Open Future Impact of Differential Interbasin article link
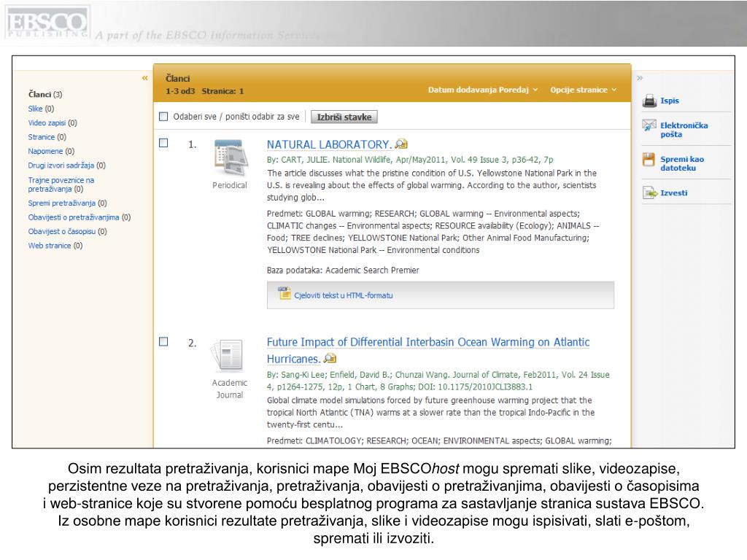747x560 pixels. (x=427, y=350)
